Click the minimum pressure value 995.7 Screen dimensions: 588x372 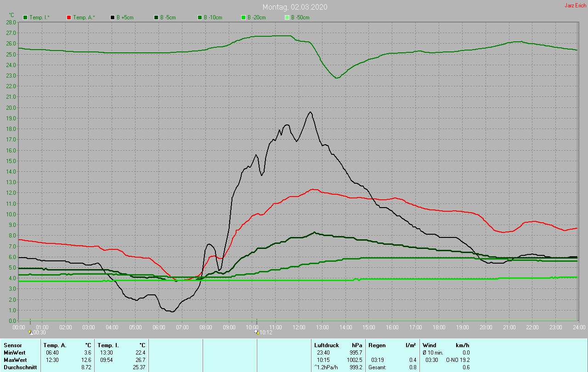(356, 353)
